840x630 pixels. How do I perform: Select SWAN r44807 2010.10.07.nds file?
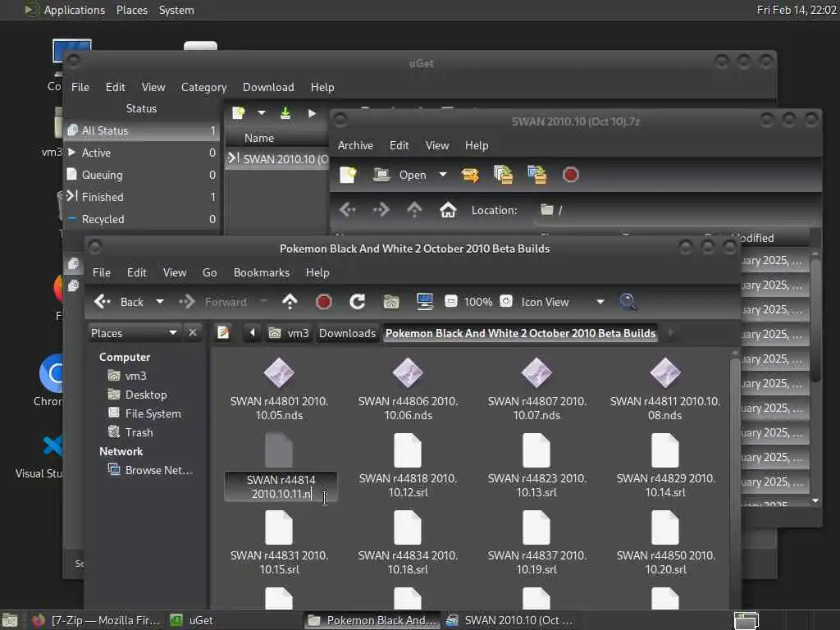point(536,389)
